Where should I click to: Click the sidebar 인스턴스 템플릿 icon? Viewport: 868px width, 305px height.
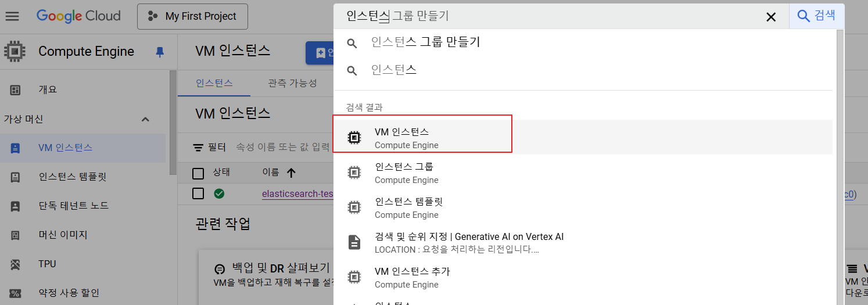16,177
